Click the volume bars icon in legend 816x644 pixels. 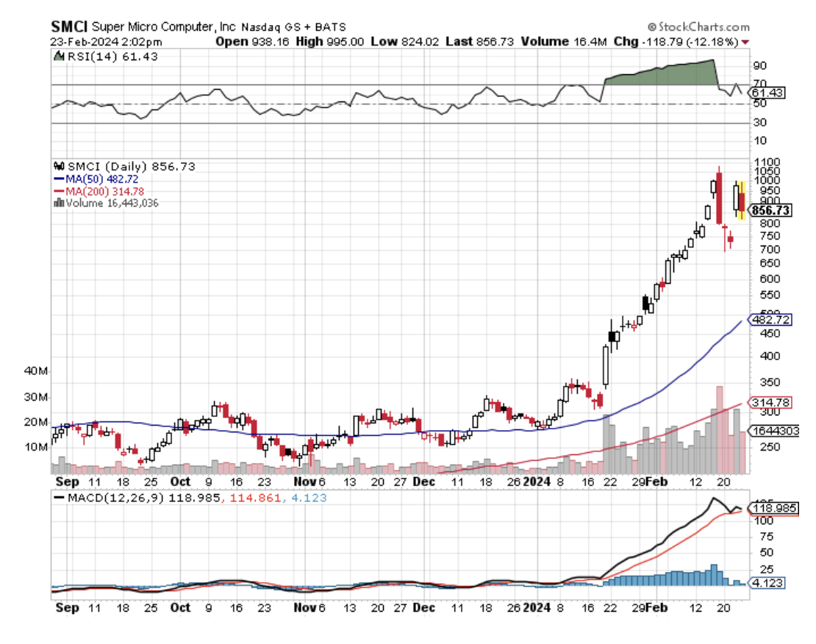click(58, 203)
